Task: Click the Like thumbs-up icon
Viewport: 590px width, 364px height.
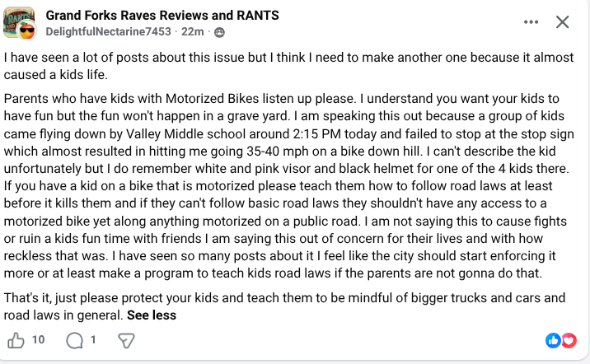Action: (16, 341)
